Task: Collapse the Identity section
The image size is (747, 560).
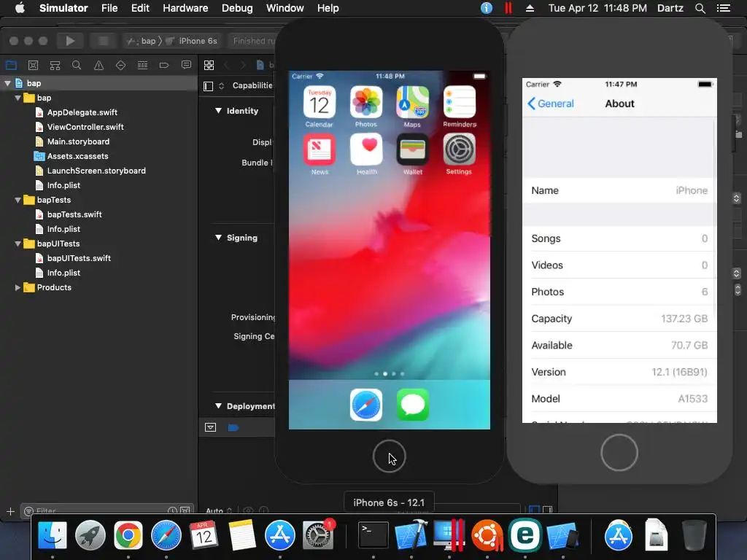Action: pos(218,111)
